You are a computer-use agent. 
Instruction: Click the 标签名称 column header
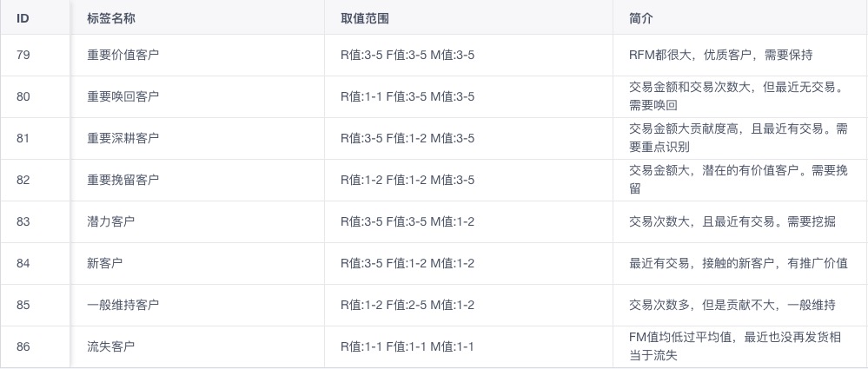coord(110,18)
